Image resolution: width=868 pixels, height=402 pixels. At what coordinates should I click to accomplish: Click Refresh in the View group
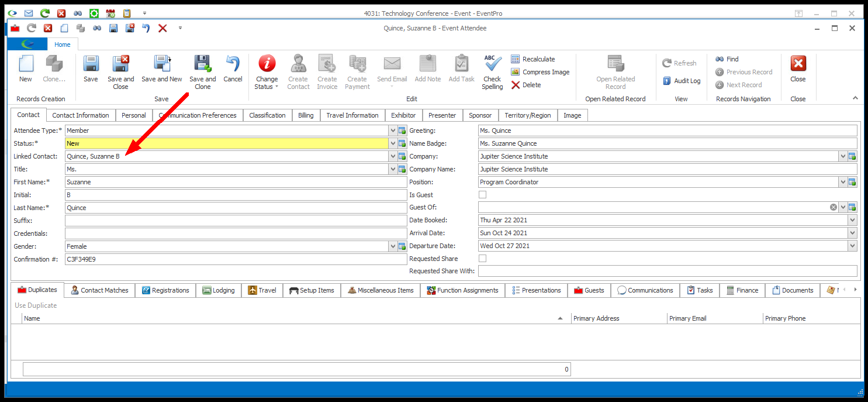click(x=679, y=63)
